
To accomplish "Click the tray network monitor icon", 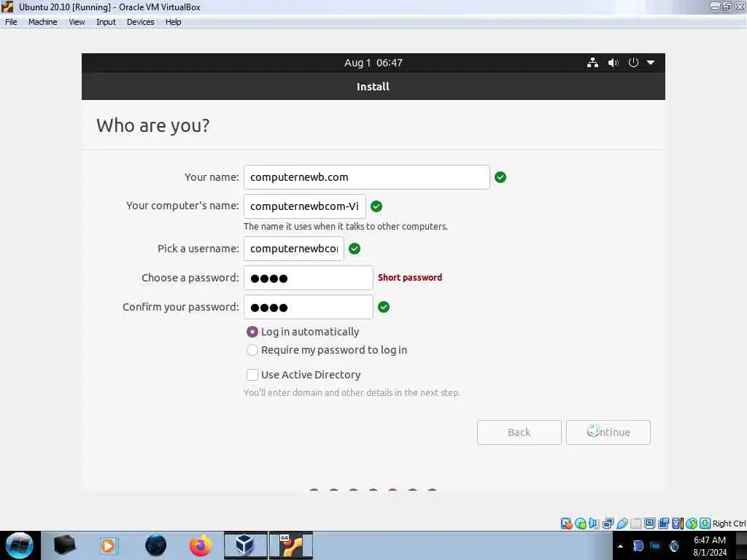I will (x=656, y=546).
